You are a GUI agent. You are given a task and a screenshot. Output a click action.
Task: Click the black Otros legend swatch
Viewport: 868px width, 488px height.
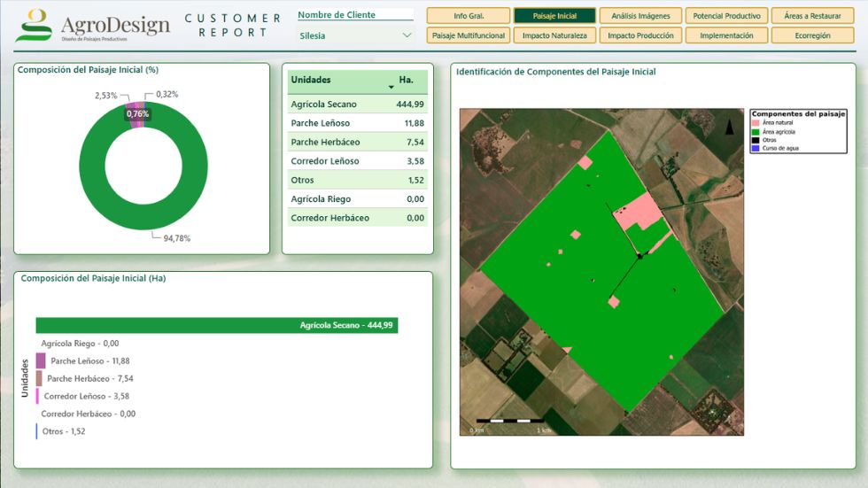(x=755, y=140)
